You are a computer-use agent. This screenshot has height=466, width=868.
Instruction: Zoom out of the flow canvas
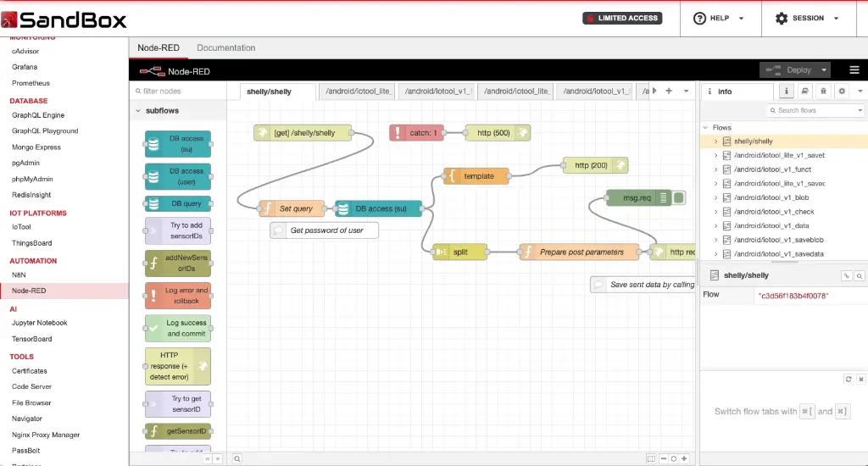click(663, 459)
